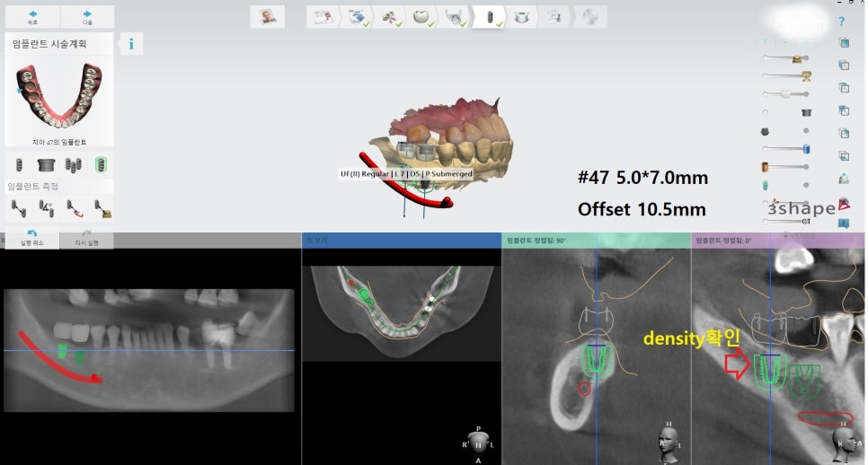
Task: Pick the implant-to-implant distance measurement tool
Action: (x=19, y=208)
